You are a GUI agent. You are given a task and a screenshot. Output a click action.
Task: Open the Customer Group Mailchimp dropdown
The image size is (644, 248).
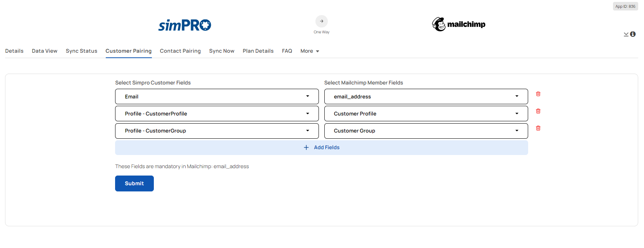tap(426, 131)
